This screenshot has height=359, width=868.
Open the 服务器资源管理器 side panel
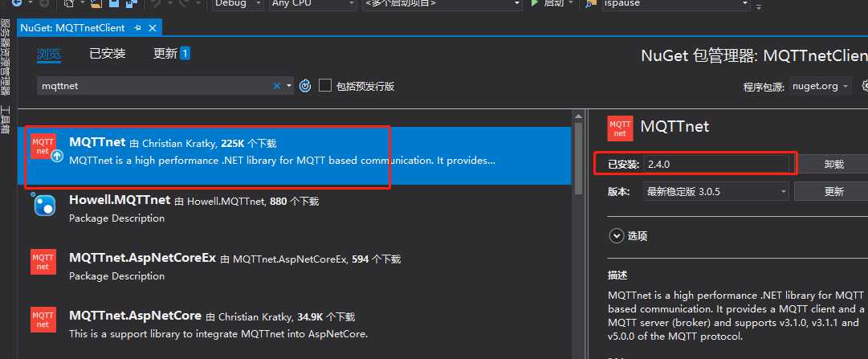tap(5, 57)
